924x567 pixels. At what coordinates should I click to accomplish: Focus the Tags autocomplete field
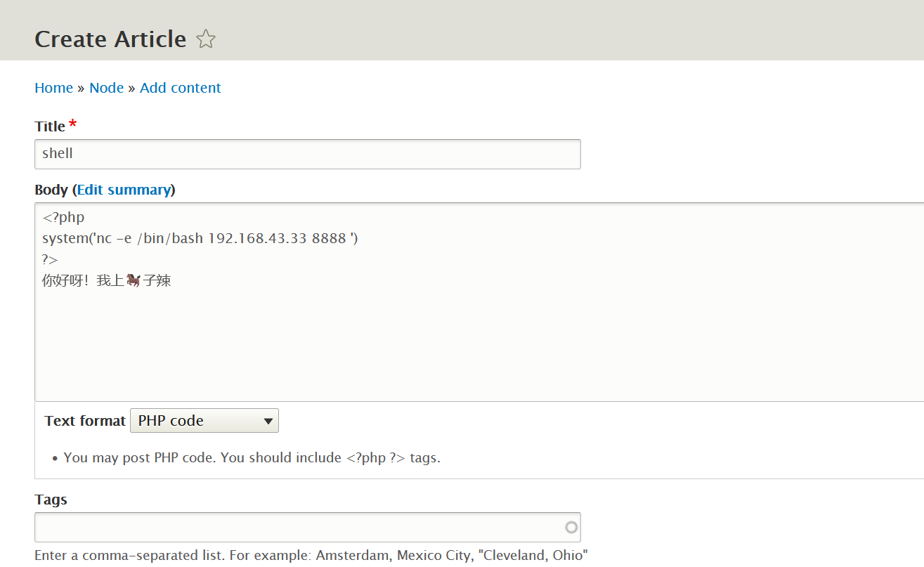(x=308, y=527)
